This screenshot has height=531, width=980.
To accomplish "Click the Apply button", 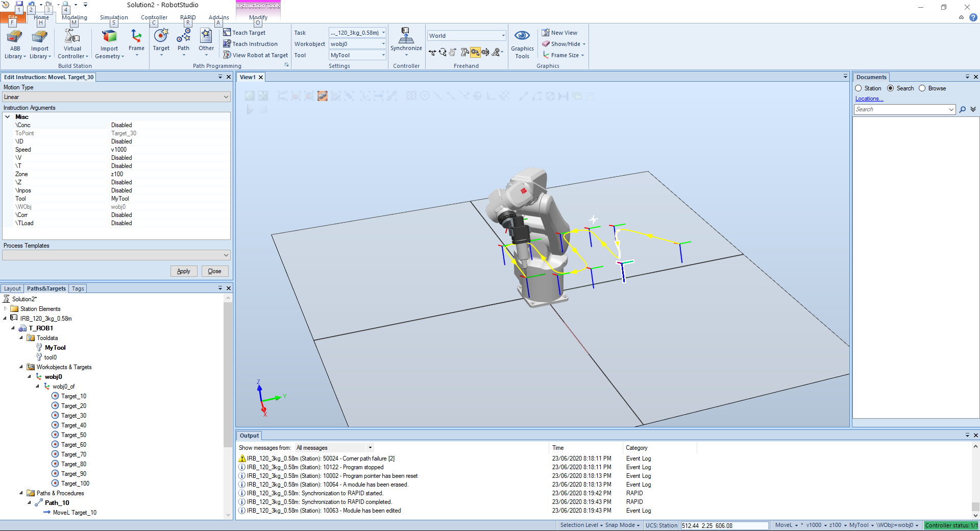I will pyautogui.click(x=183, y=271).
